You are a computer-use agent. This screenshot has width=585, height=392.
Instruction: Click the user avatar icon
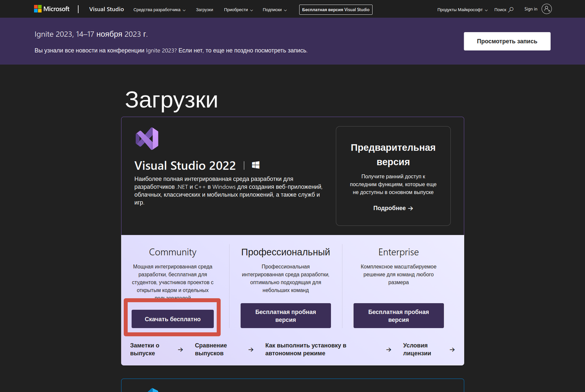tap(546, 9)
